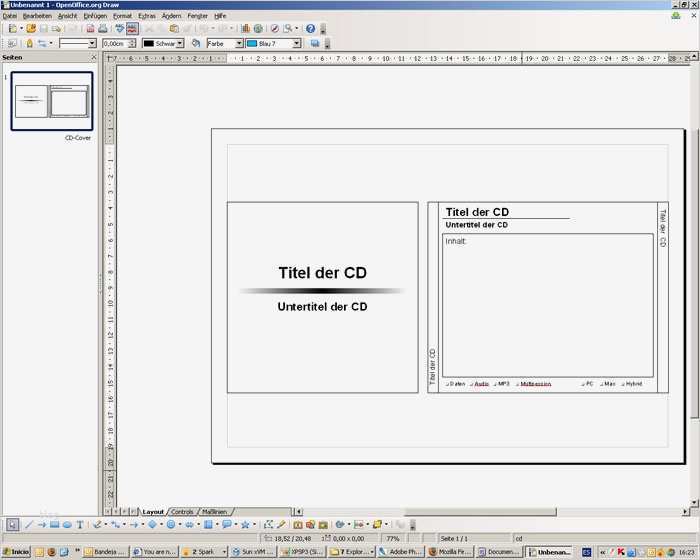Open the Symbol Shapes smiley tool
Image resolution: width=700 pixels, height=560 pixels.
point(171,525)
